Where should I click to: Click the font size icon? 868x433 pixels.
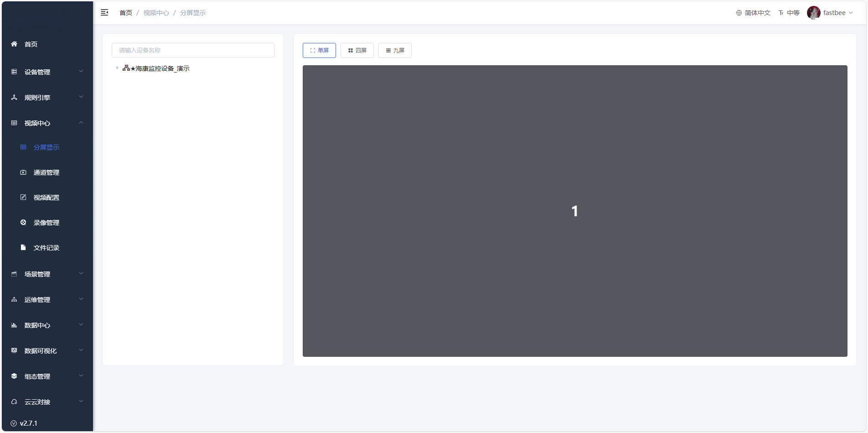coord(781,13)
